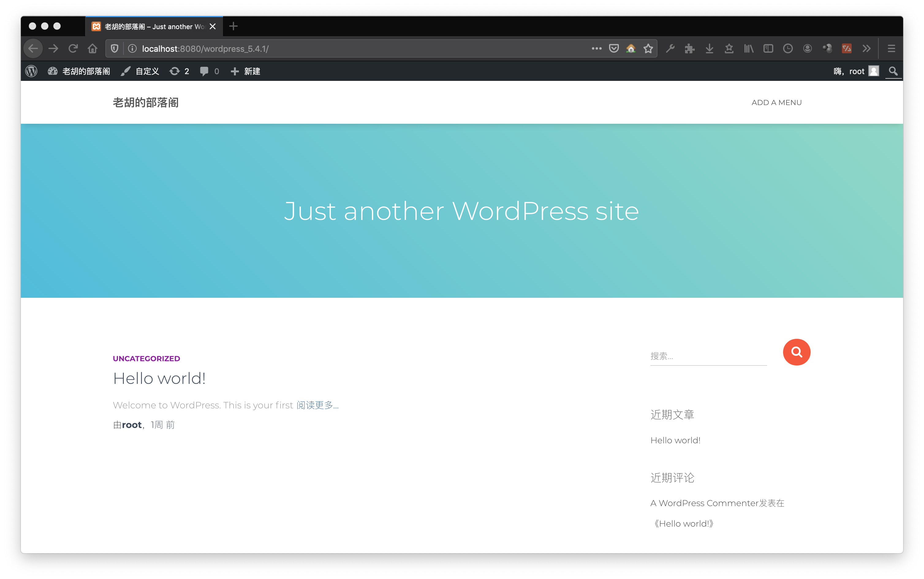Open 老胡的部落阁 dashboard in admin bar
This screenshot has width=924, height=579.
pyautogui.click(x=79, y=71)
